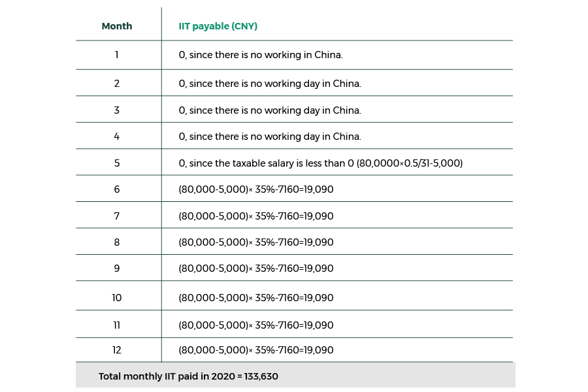Click the month number 10 cell
This screenshot has width=588, height=392.
117,298
